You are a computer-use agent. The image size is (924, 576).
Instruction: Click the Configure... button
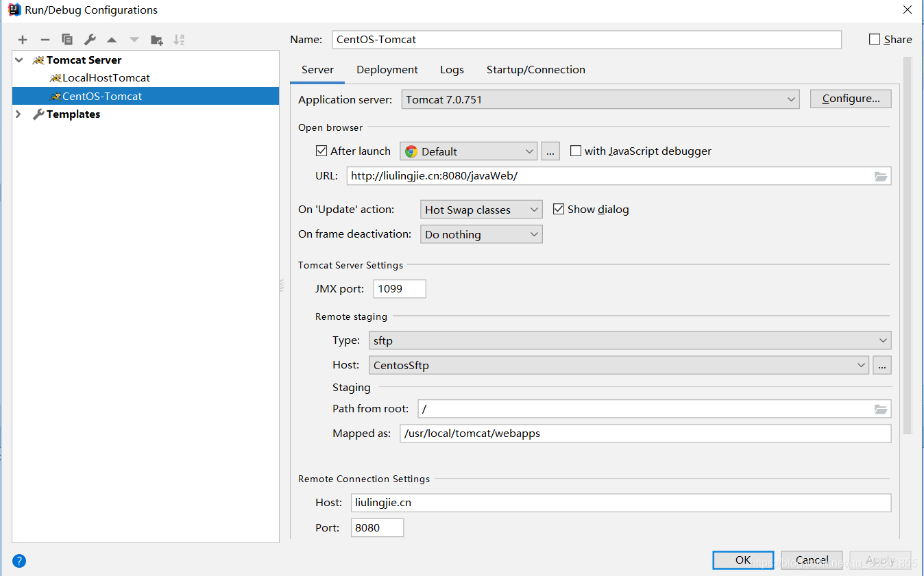851,99
